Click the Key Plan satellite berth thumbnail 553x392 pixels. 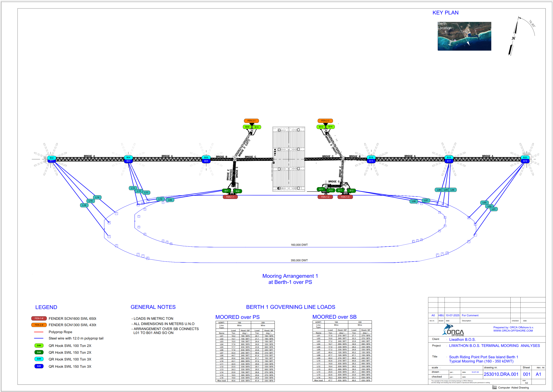(464, 36)
